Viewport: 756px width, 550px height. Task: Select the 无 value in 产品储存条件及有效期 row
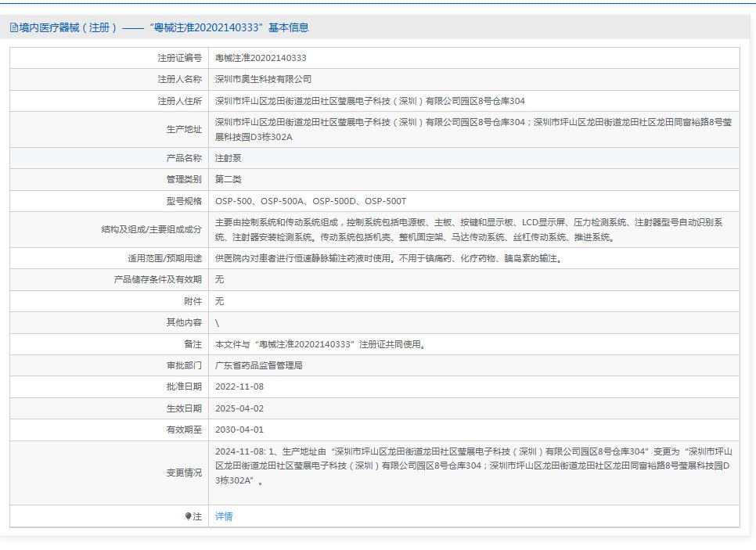(219, 279)
